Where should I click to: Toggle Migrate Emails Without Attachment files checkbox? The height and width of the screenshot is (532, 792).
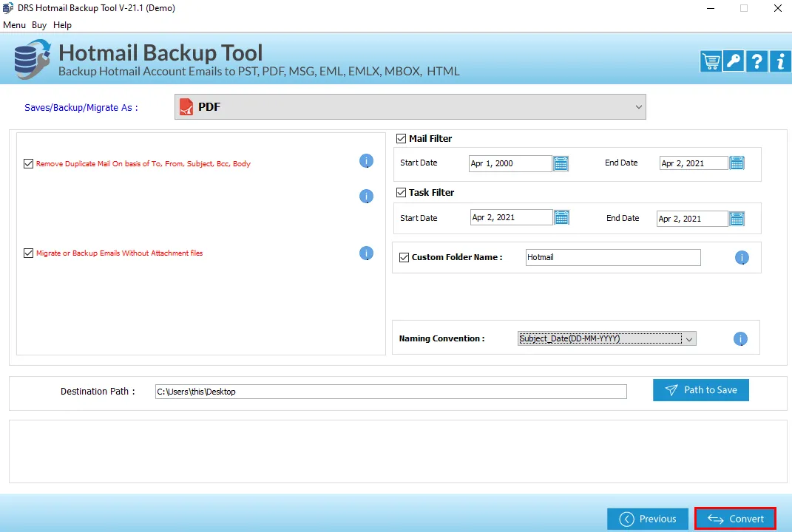click(28, 253)
